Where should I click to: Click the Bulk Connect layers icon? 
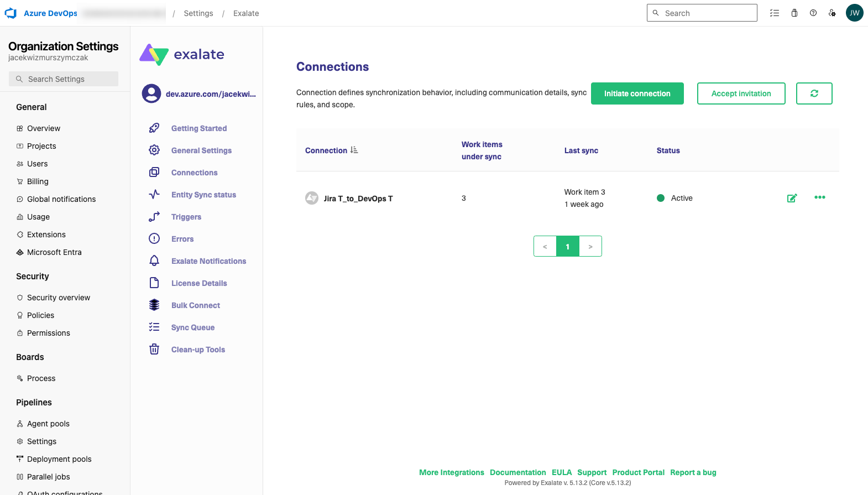tap(154, 305)
